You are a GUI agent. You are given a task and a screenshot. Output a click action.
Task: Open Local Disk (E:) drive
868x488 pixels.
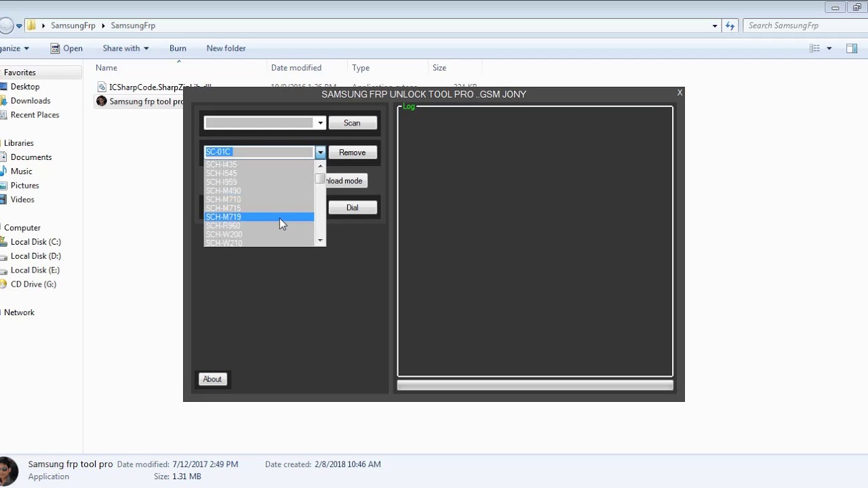pyautogui.click(x=35, y=270)
